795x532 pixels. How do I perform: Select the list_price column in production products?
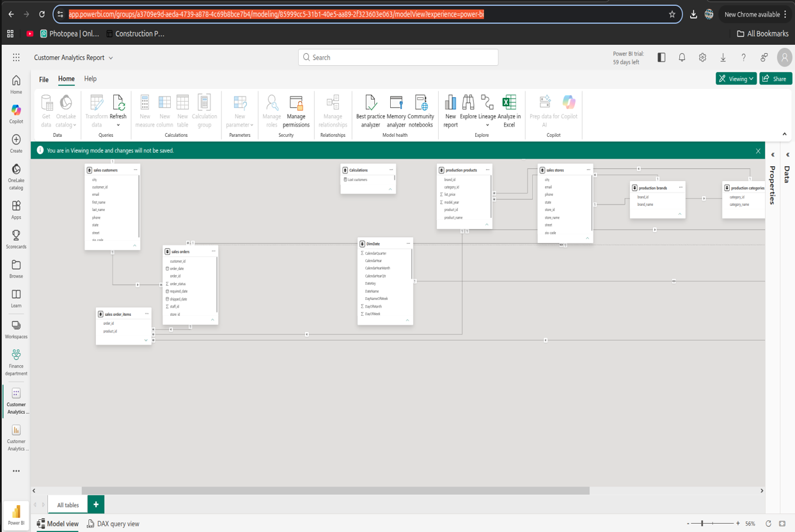448,194
